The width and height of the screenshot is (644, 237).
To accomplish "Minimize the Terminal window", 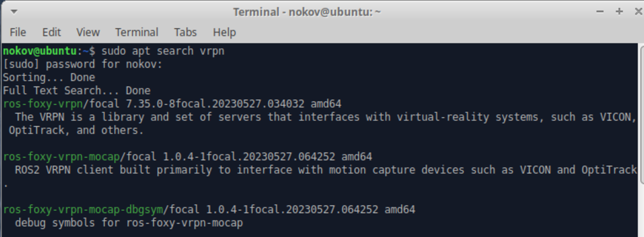I will pos(602,11).
